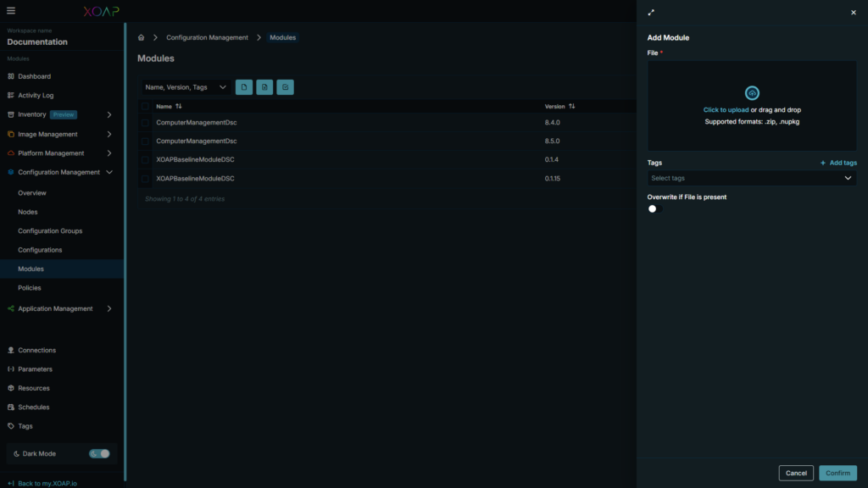
Task: Click the Application Management sidebar icon
Action: click(10, 308)
